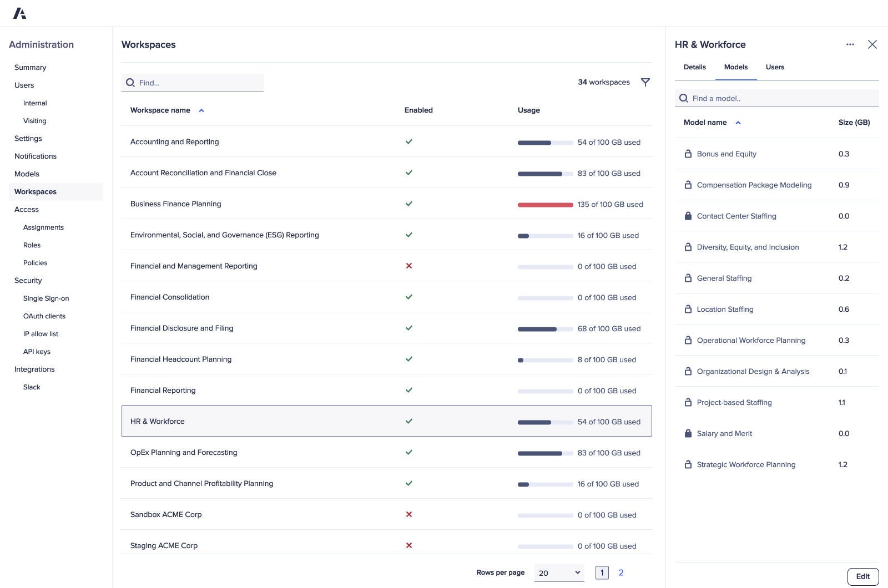Click the sort arrow on Model name column

738,122
